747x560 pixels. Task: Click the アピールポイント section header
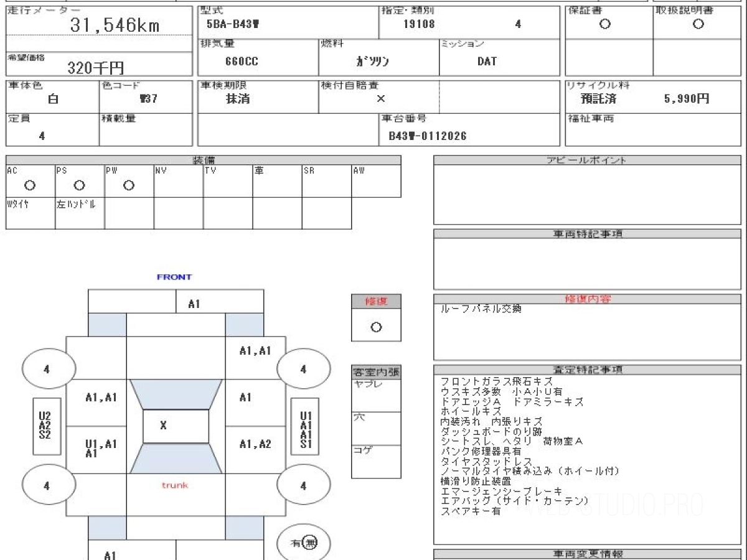tap(586, 160)
